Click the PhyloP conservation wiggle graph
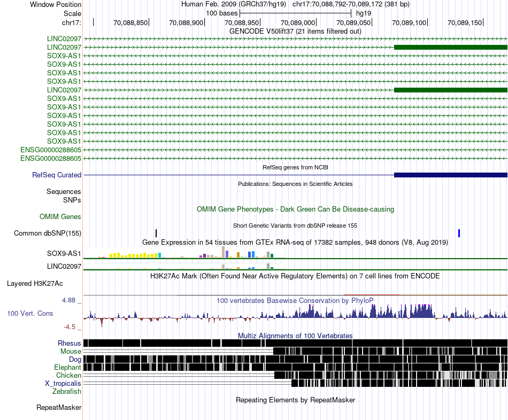 pyautogui.click(x=295, y=314)
